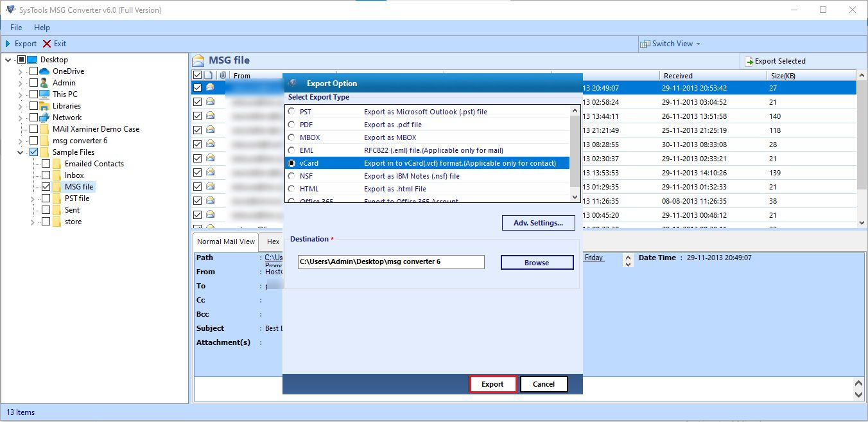The height and width of the screenshot is (422, 868).
Task: Click the red Exit X in toolbar
Action: 47,44
